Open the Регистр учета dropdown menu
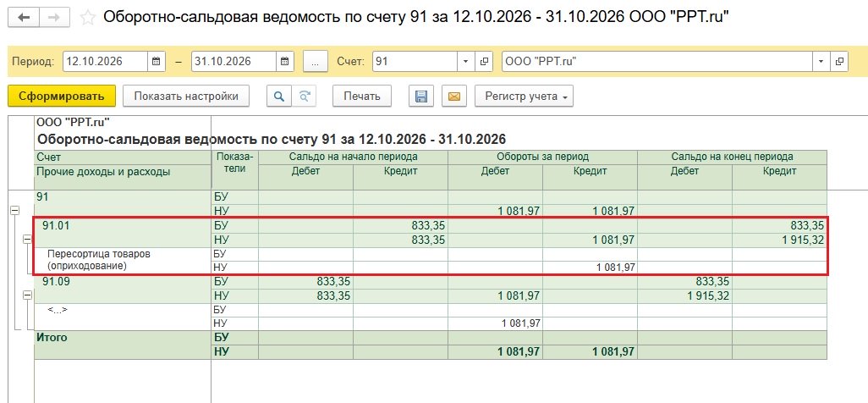Image resolution: width=868 pixels, height=403 pixels. [x=524, y=96]
